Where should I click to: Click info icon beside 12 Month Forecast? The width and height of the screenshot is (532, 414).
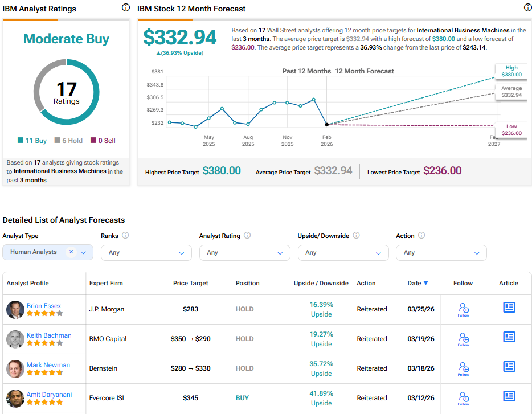(527, 8)
